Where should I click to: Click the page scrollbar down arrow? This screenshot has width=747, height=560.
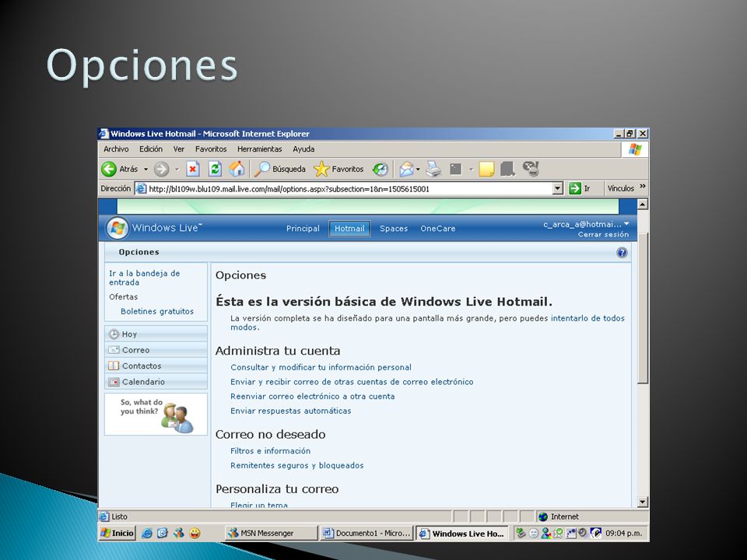click(643, 502)
